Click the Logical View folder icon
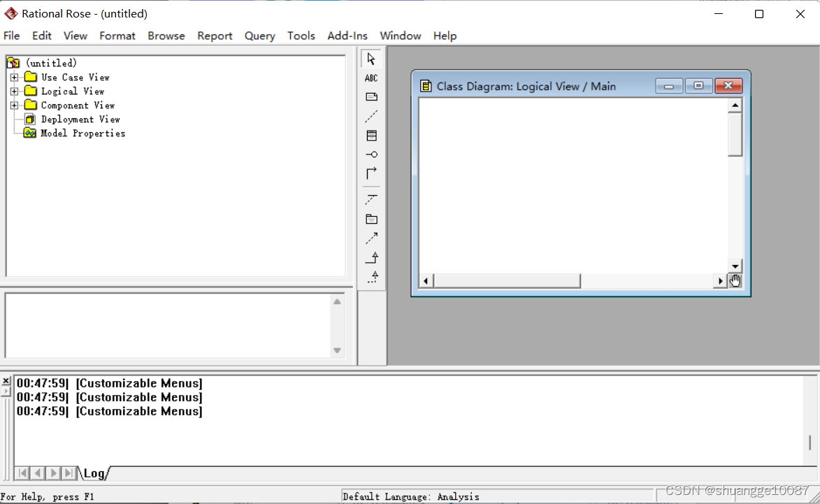820x504 pixels. pos(31,92)
